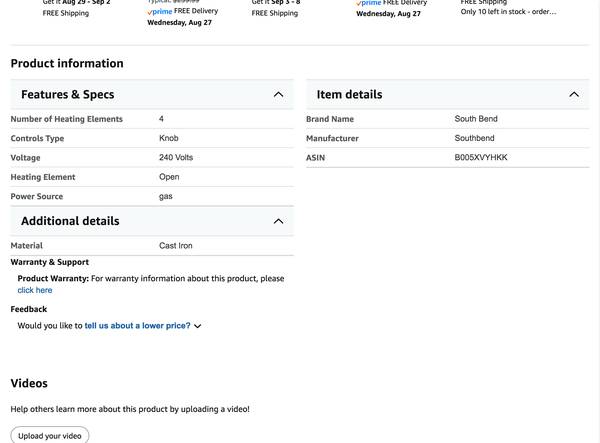Click the Cast Iron material value
Screen dimensions: 600x443
tap(176, 246)
